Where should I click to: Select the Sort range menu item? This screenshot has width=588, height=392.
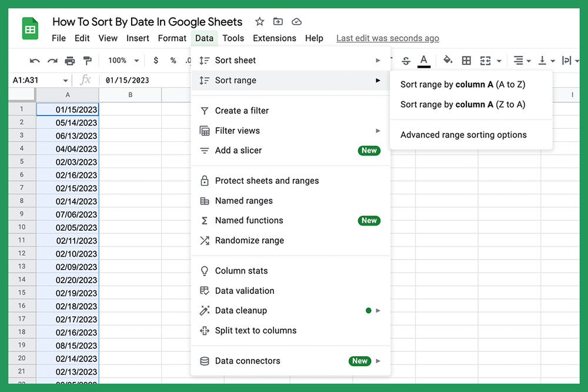(x=290, y=81)
